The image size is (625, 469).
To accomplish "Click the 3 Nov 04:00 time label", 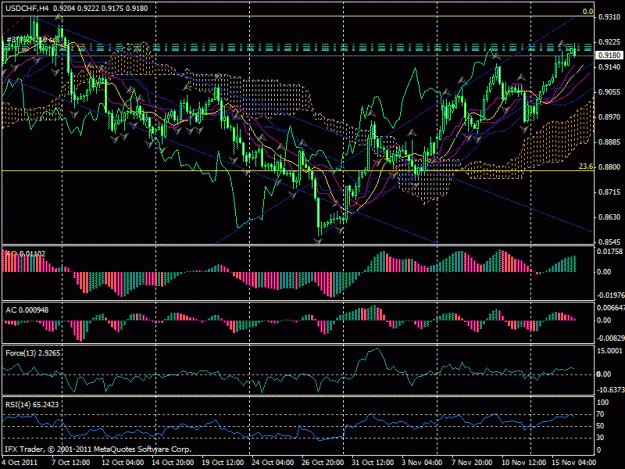I will click(x=423, y=463).
